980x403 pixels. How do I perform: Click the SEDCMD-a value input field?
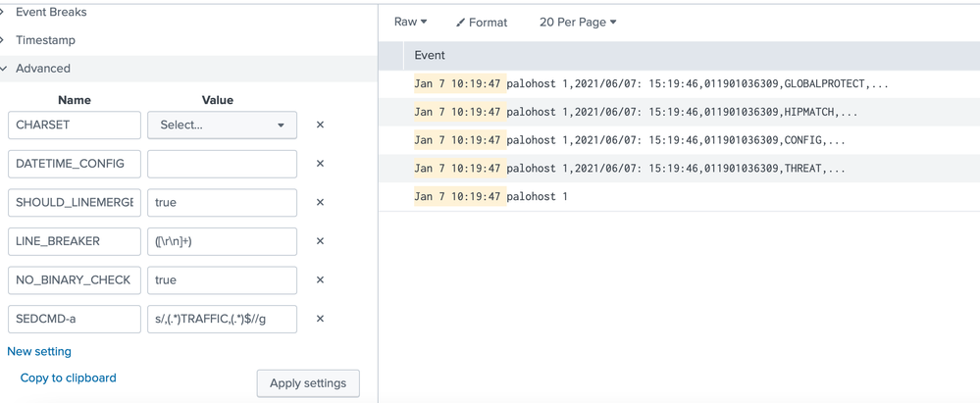222,319
